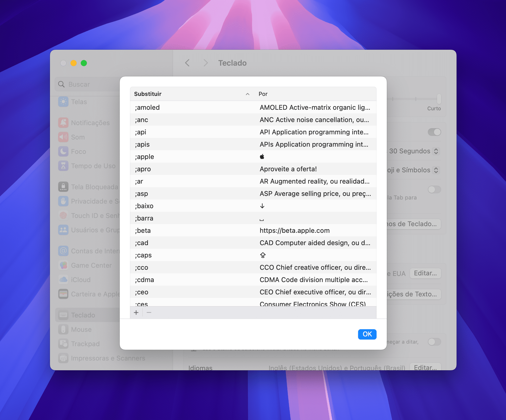506x420 pixels.
Task: Open Telas in the sidebar
Action: pyautogui.click(x=79, y=102)
